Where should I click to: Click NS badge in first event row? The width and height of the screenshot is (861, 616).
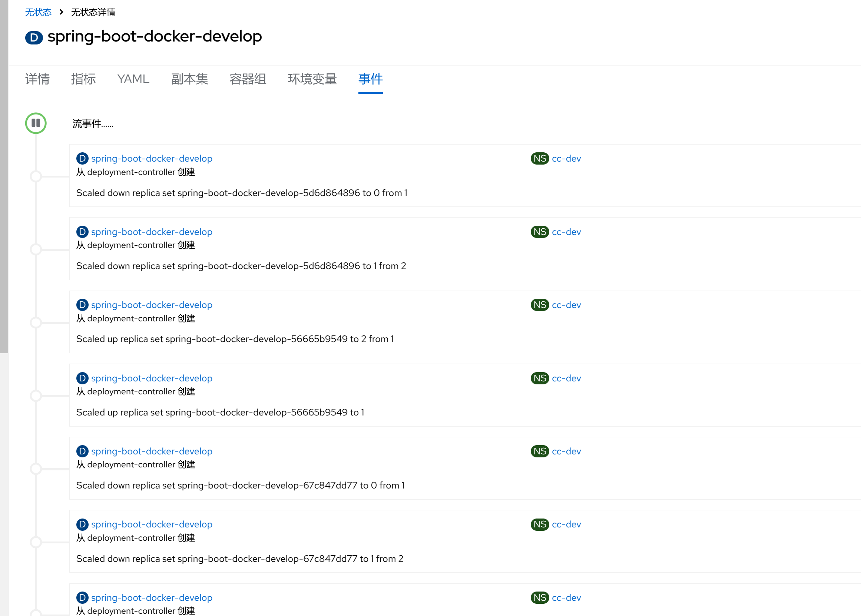click(x=539, y=159)
